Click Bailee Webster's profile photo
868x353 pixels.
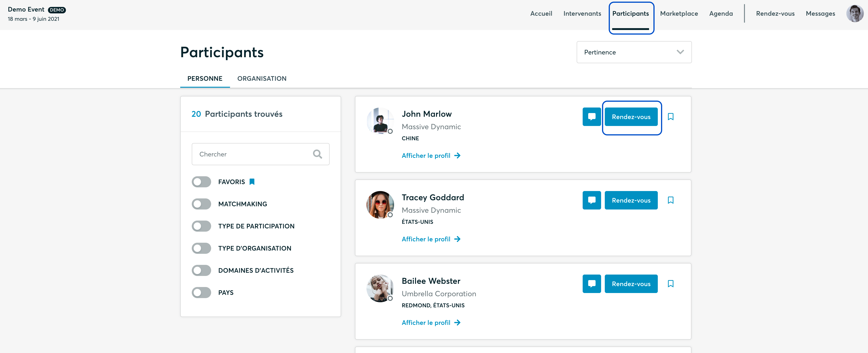tap(380, 288)
